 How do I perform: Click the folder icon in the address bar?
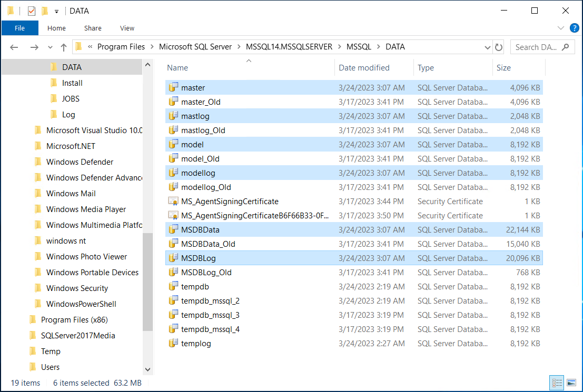(x=79, y=47)
